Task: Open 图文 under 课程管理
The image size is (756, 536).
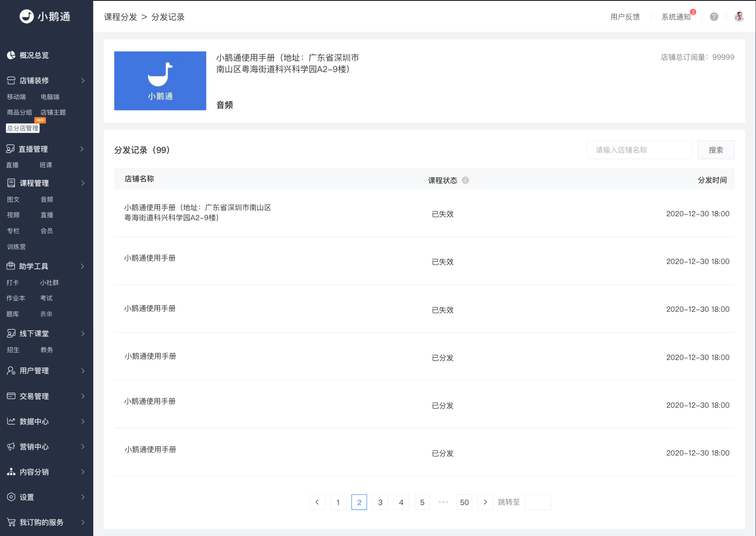Action: point(13,199)
